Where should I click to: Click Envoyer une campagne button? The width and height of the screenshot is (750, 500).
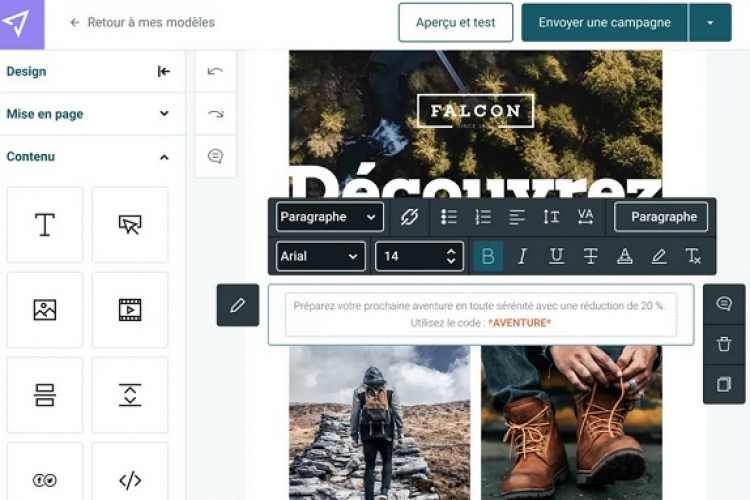[x=604, y=22]
